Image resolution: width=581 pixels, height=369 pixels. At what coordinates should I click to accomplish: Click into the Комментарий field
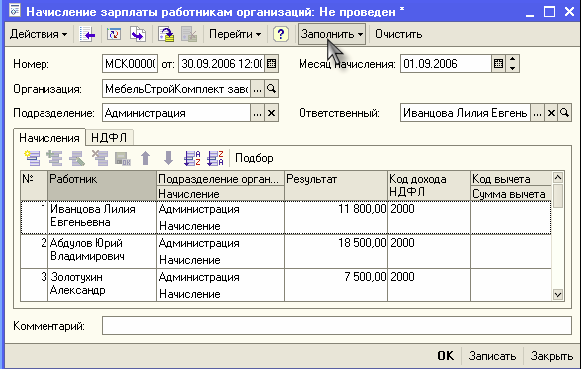(x=337, y=326)
